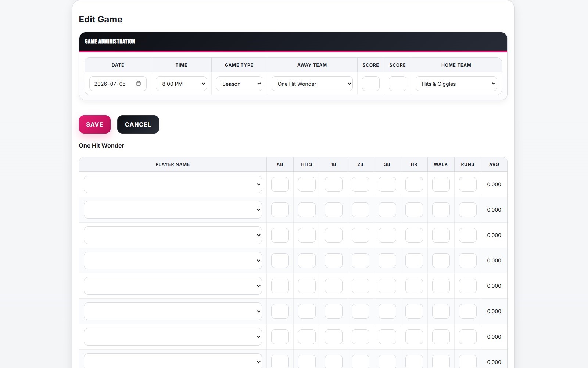
Task: Click the AWAY TEAM column header
Action: [x=312, y=65]
